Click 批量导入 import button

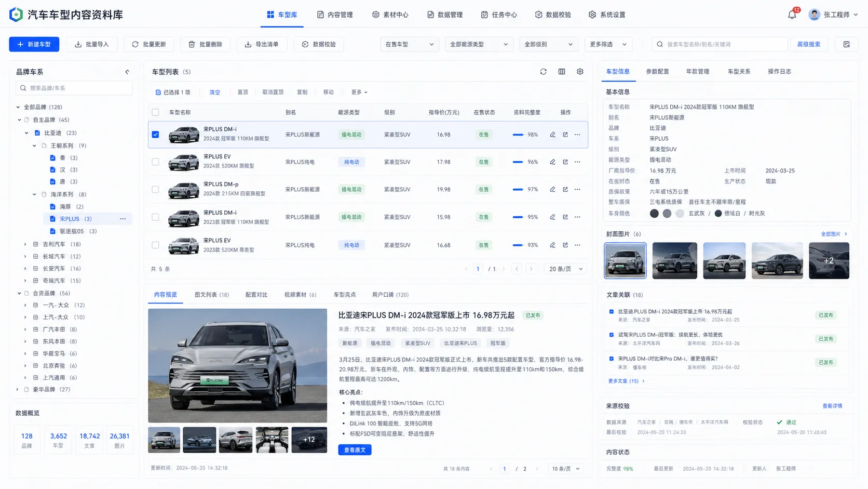(x=92, y=44)
